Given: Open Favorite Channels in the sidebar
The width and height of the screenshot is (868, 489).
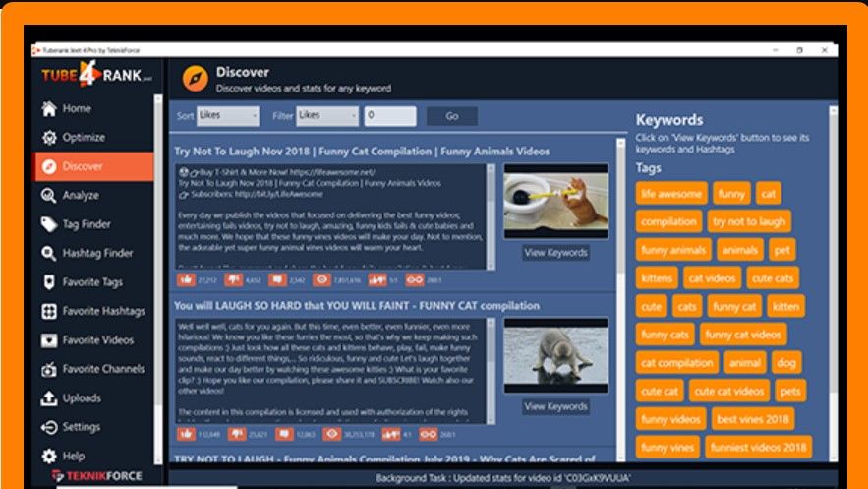Looking at the screenshot, I should pos(93,369).
